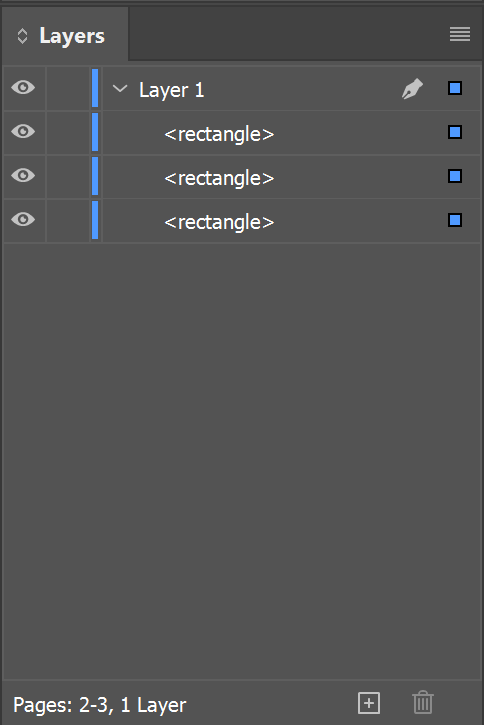Click the panel collapse arrows beside Layers title

(x=22, y=36)
